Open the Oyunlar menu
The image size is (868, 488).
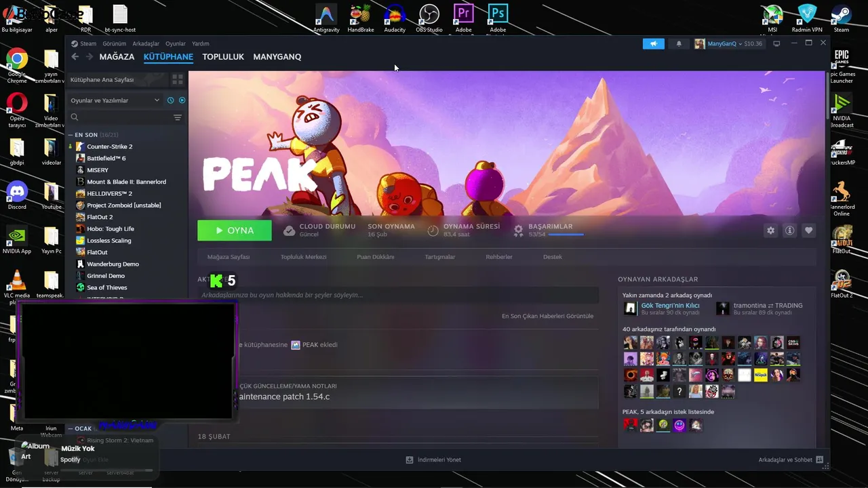(x=176, y=43)
